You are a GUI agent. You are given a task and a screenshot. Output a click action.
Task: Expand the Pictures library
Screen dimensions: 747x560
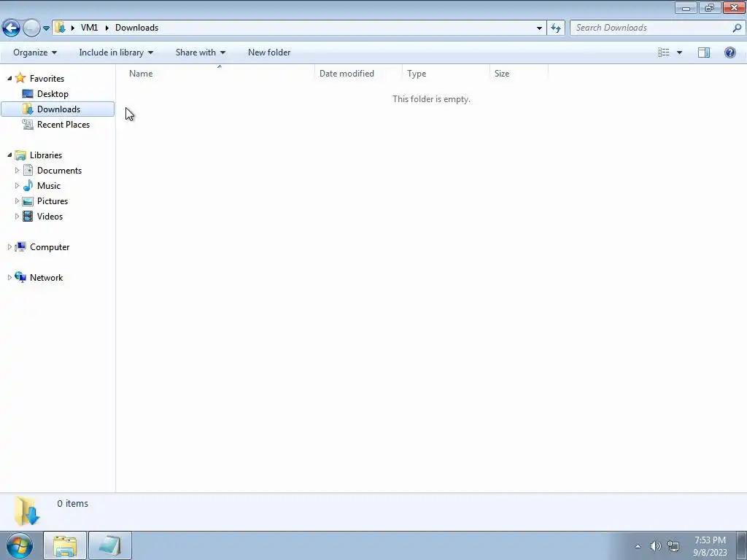[x=18, y=201]
